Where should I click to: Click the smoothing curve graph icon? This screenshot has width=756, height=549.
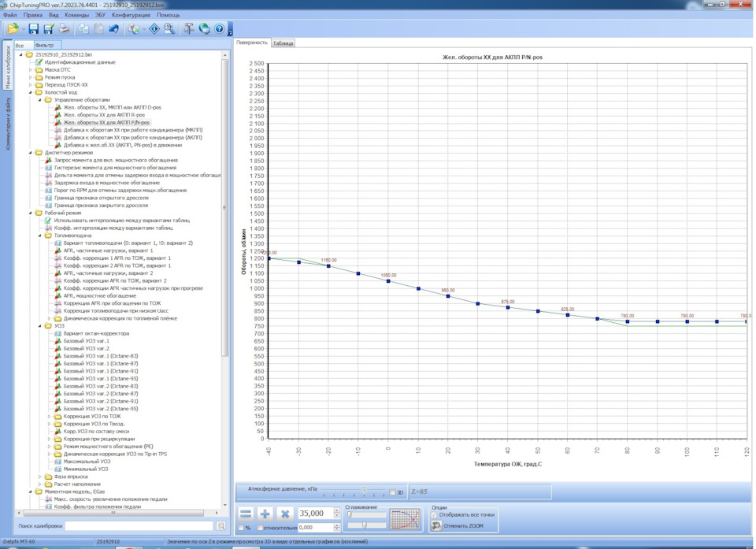tap(406, 518)
